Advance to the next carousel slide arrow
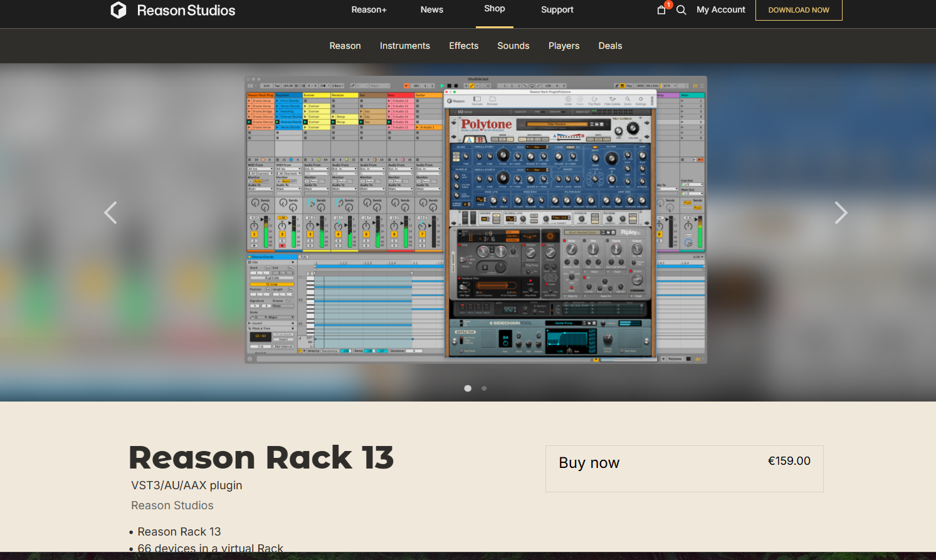 tap(841, 213)
